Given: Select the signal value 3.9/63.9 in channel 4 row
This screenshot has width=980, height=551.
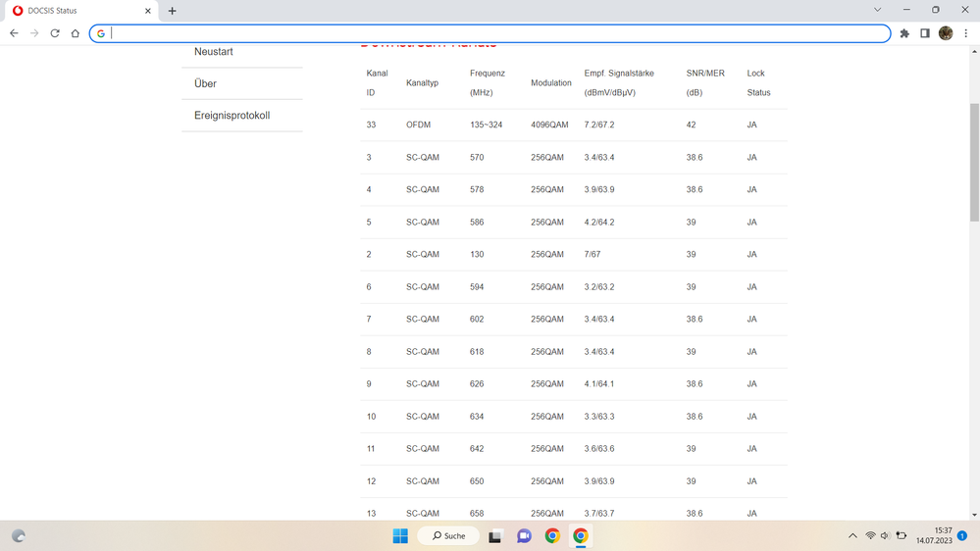Looking at the screenshot, I should 599,189.
